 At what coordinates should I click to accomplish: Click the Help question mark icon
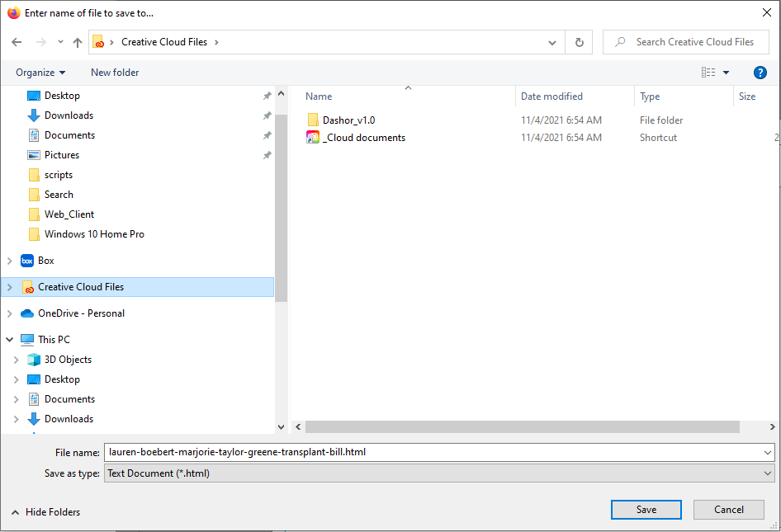(x=760, y=73)
